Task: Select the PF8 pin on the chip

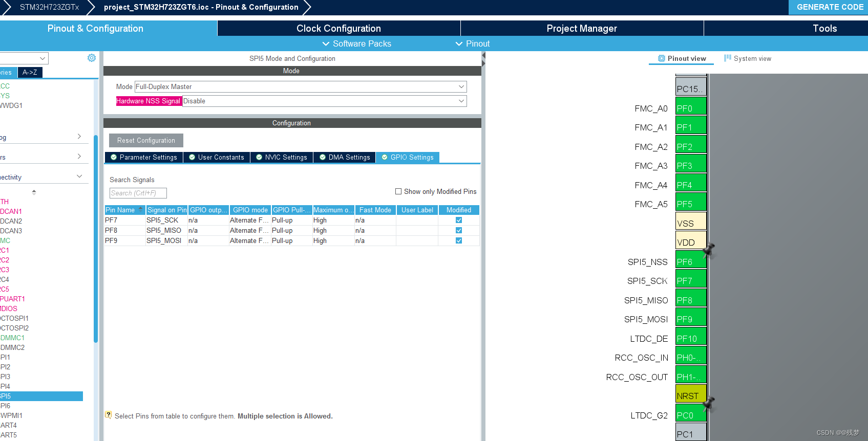Action: point(691,298)
